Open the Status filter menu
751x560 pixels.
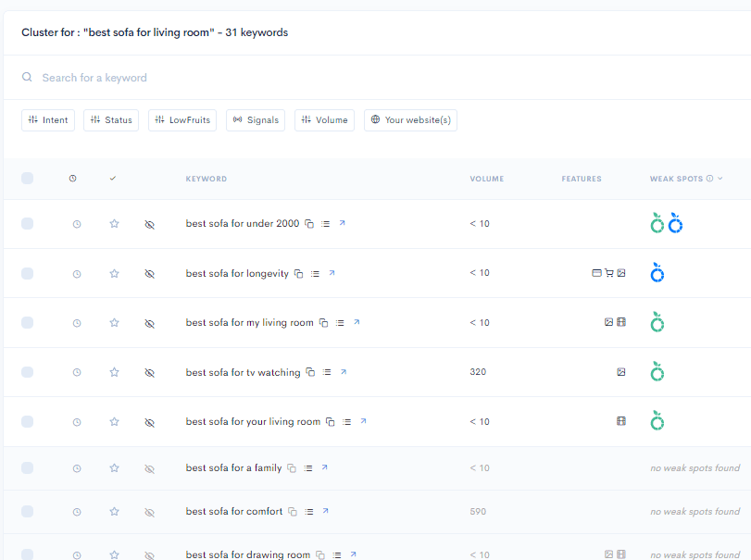(110, 119)
